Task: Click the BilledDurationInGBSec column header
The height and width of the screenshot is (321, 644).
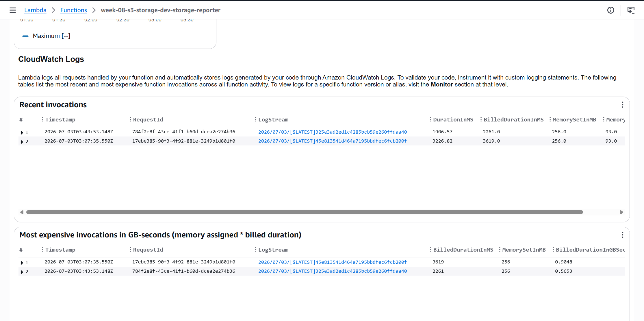Action: 590,250
